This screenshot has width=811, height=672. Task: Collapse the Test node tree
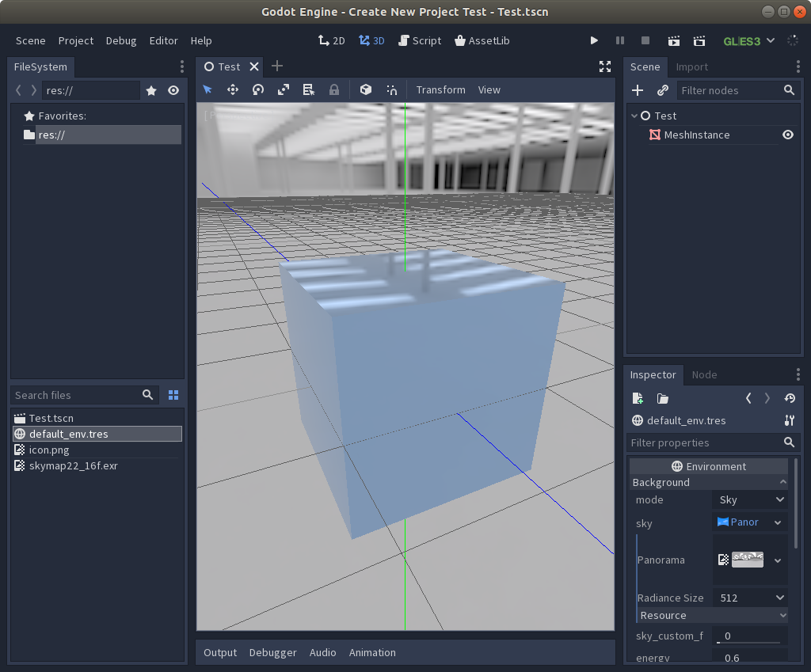(634, 116)
